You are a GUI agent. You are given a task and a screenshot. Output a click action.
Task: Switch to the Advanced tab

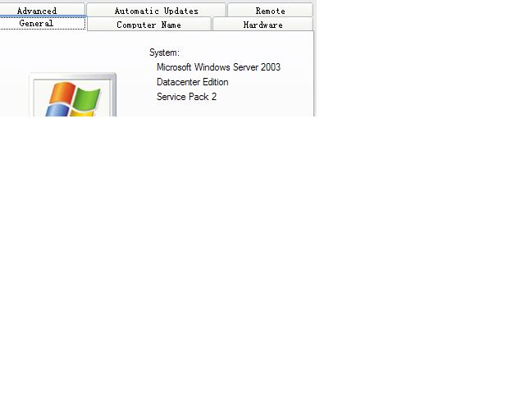pyautogui.click(x=37, y=11)
